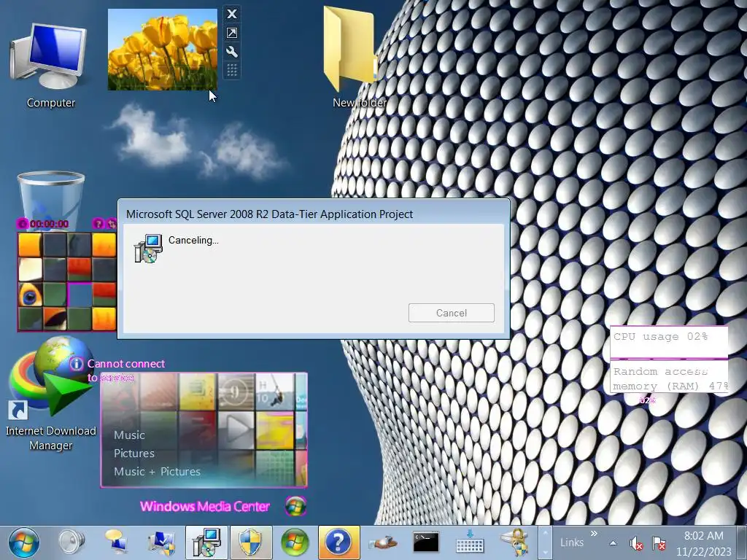Viewport: 747px width, 560px height.
Task: Click the muted volume tray icon
Action: (x=636, y=543)
